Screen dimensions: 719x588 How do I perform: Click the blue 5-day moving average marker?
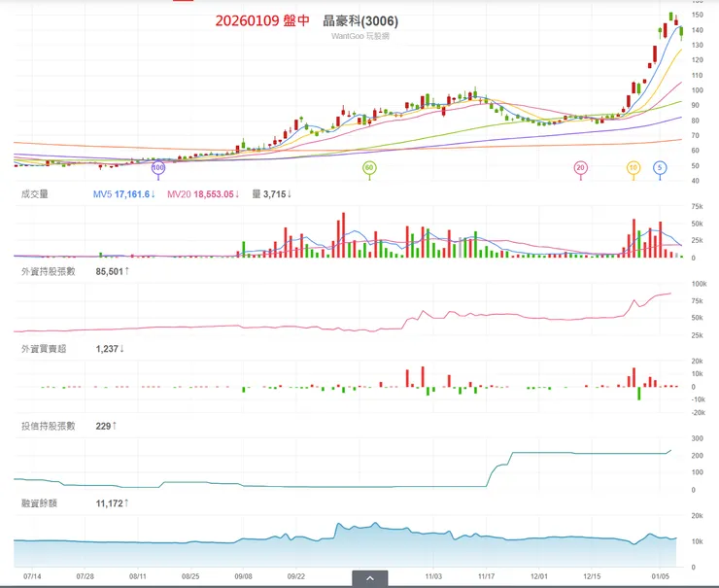coord(660,168)
